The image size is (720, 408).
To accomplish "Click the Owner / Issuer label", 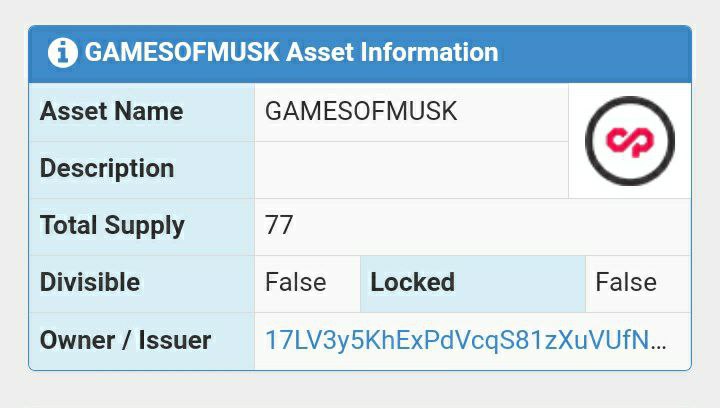I will [x=125, y=340].
